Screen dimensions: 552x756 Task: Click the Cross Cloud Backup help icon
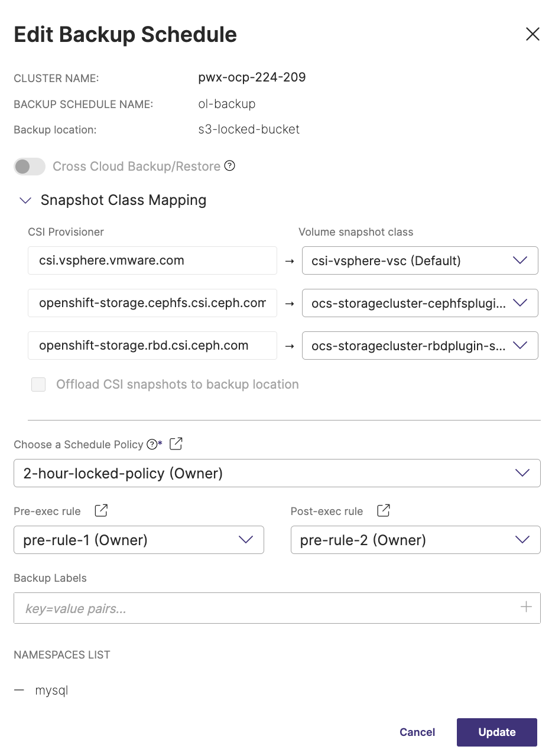tap(230, 166)
